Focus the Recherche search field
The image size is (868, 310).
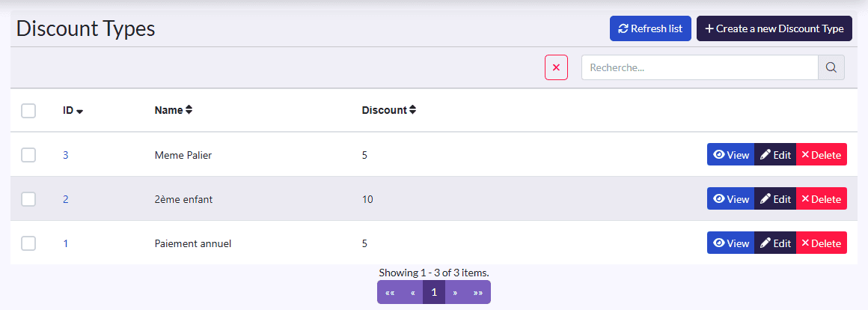coord(700,67)
